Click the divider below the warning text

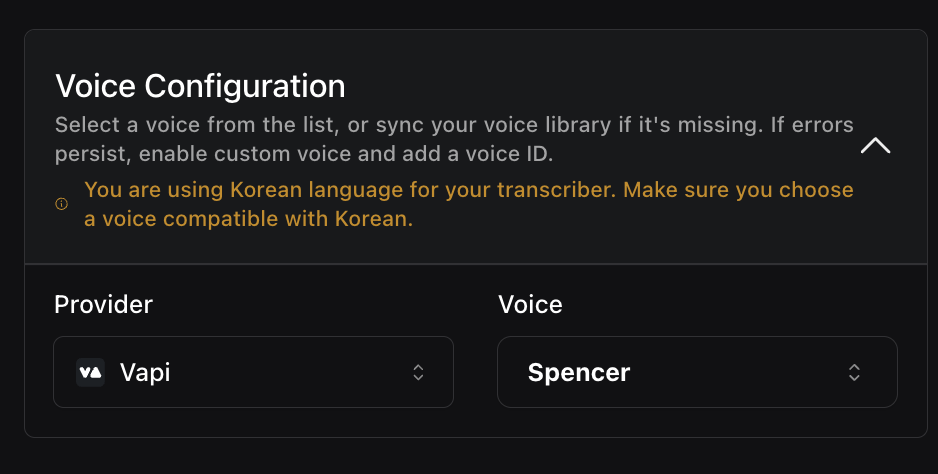(476, 263)
